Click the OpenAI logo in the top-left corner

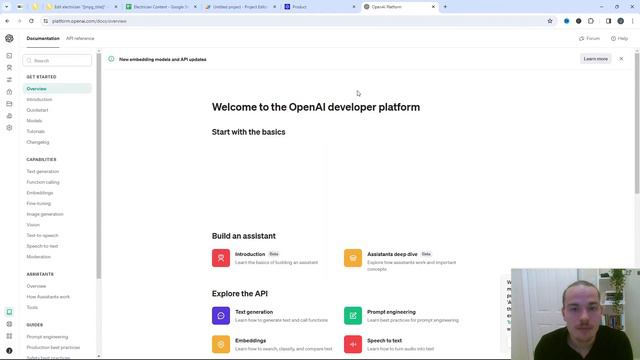(9, 38)
